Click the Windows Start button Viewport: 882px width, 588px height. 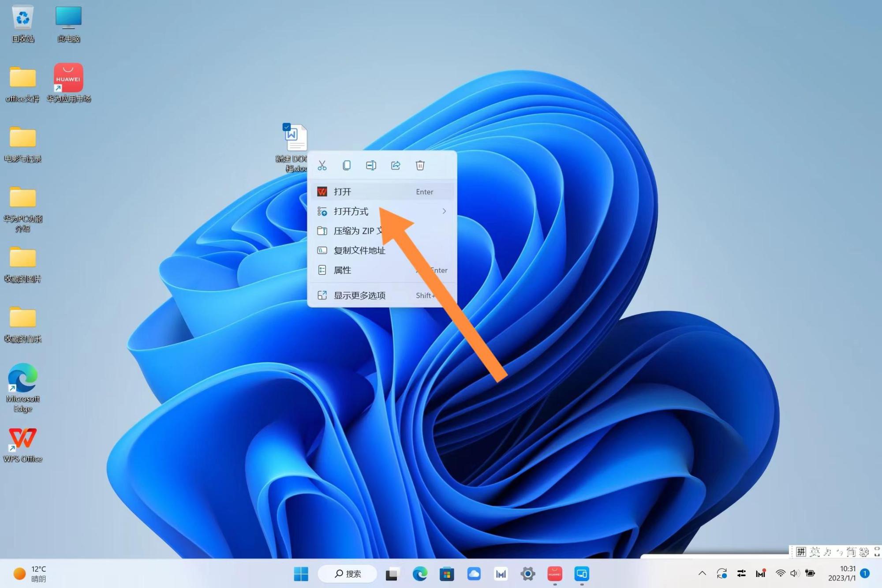coord(301,574)
